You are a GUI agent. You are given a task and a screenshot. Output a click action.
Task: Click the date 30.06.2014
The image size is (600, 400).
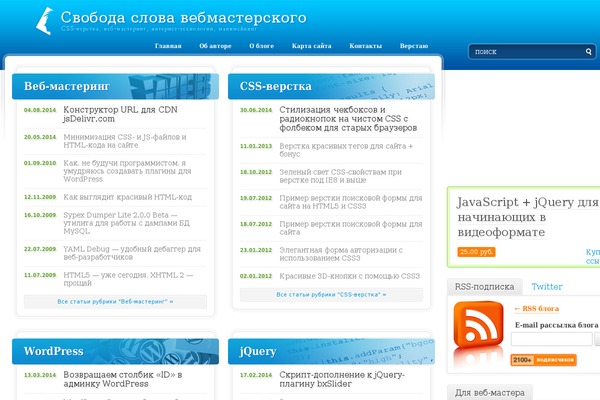[256, 110]
